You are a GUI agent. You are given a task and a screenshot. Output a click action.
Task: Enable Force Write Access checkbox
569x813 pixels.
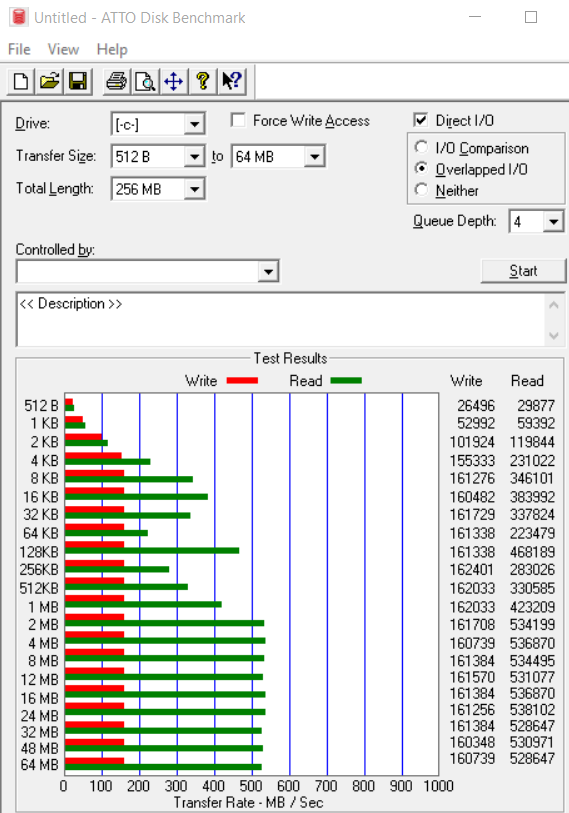pyautogui.click(x=239, y=120)
